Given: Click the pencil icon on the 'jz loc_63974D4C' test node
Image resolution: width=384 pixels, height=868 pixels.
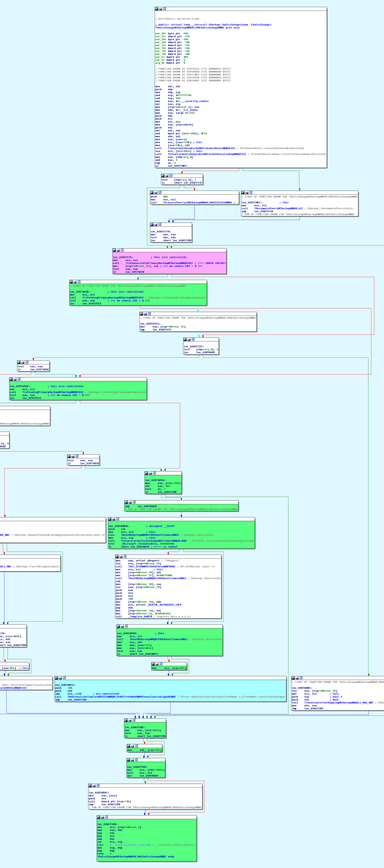Looking at the screenshot, I should click(23, 362).
